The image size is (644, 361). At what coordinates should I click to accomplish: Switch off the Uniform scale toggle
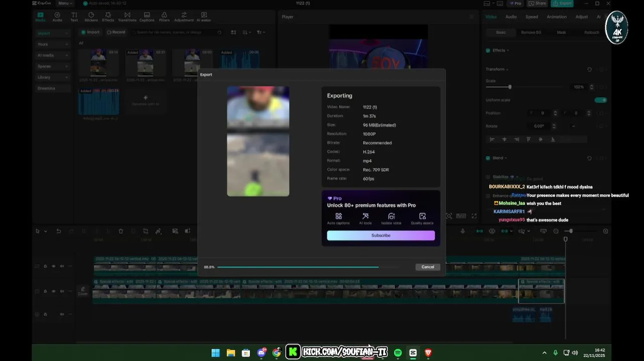(600, 100)
